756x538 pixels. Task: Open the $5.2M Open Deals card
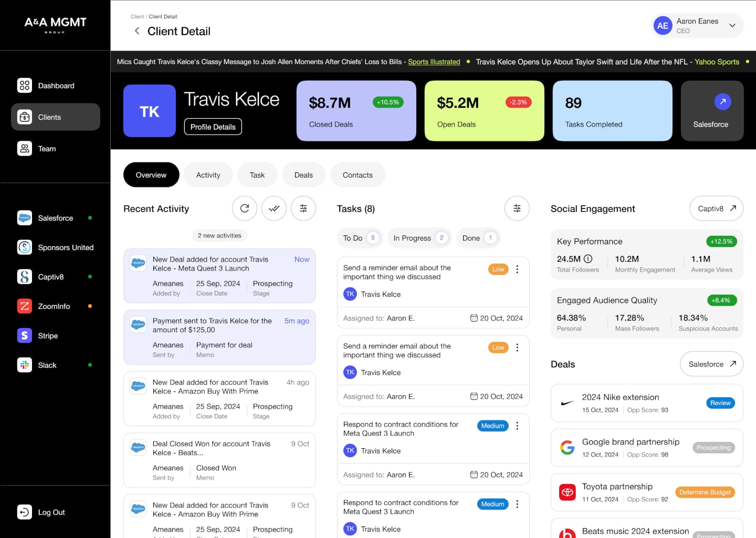pos(485,111)
